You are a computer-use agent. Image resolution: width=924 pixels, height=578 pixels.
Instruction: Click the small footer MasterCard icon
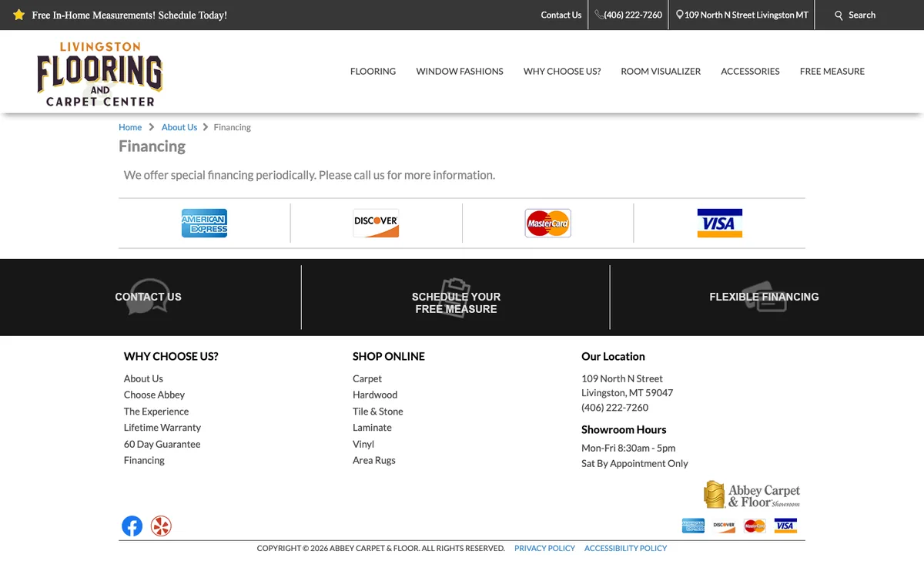pyautogui.click(x=755, y=526)
